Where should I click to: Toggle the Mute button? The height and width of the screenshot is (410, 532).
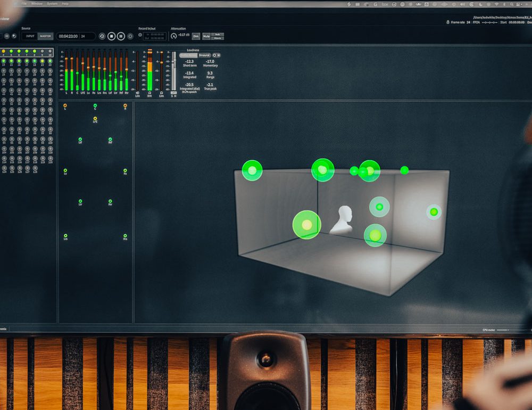click(x=206, y=36)
